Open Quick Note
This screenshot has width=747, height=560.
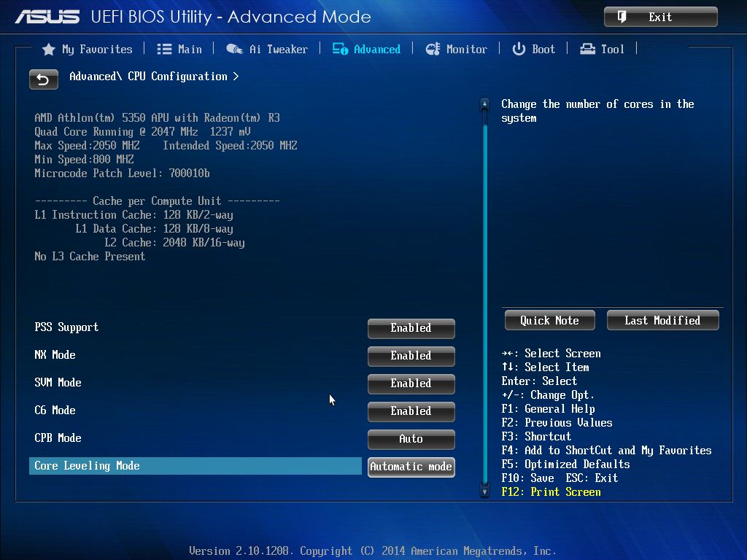coord(550,320)
